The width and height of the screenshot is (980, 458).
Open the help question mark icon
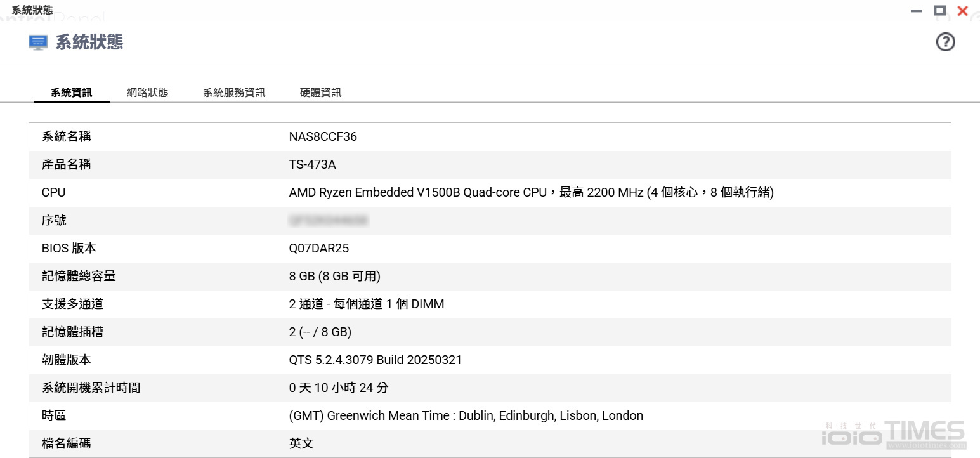point(945,42)
